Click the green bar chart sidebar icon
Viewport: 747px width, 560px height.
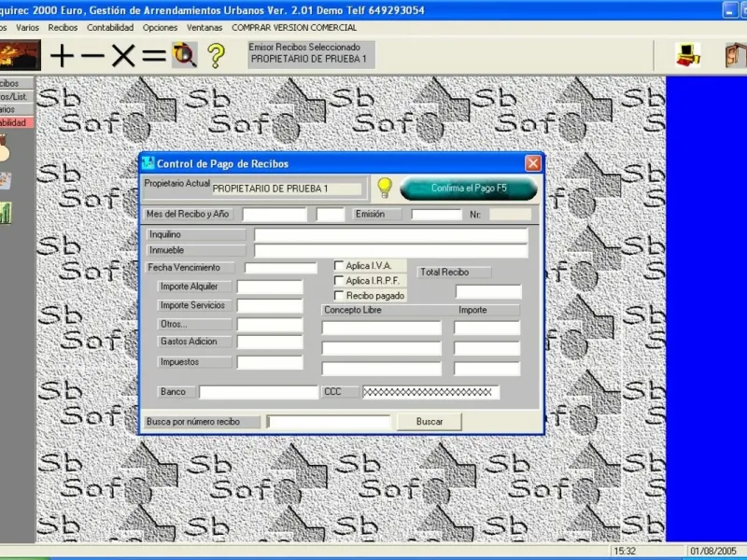tap(6, 213)
